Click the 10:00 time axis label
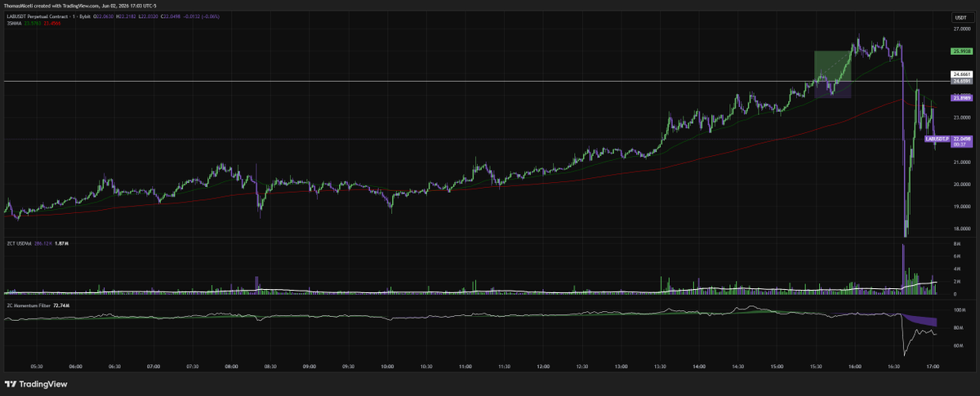980x396 pixels. (x=387, y=367)
